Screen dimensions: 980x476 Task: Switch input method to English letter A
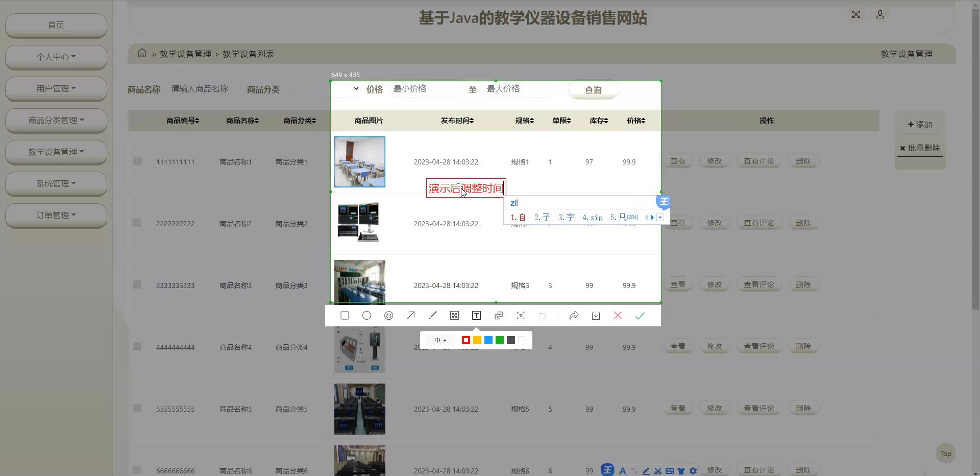[623, 471]
